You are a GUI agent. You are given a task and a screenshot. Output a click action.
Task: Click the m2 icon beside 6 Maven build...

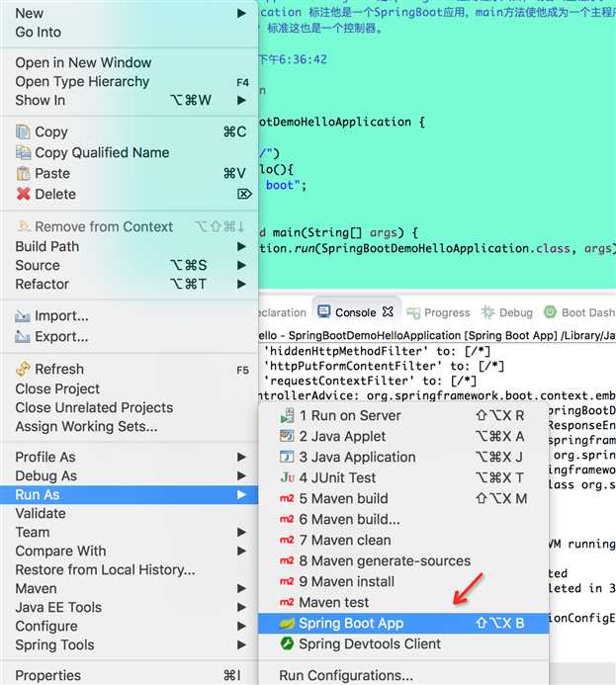click(287, 519)
